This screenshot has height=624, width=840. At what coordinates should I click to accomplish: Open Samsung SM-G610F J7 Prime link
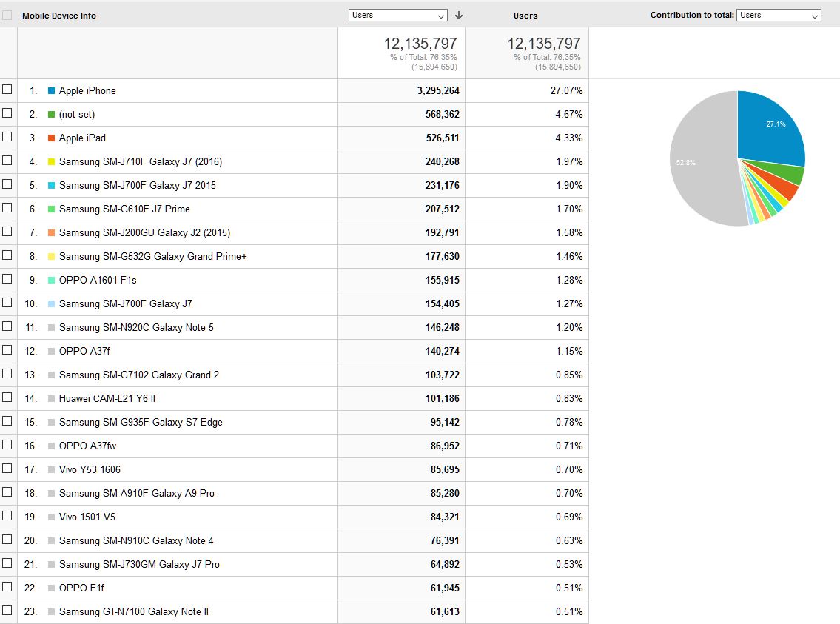[x=124, y=209]
